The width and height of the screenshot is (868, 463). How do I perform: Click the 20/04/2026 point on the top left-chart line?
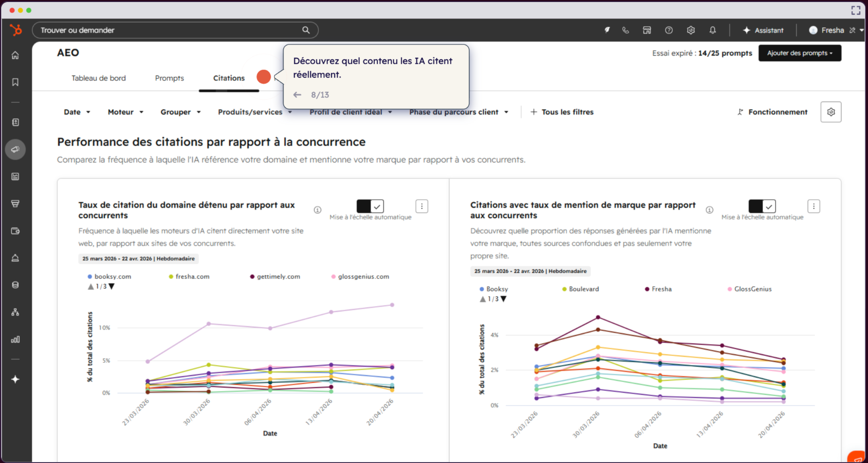392,305
